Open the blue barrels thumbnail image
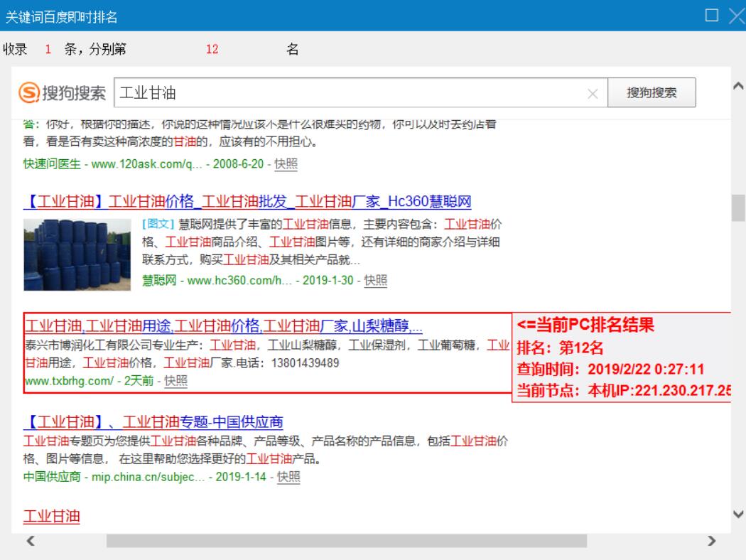This screenshot has height=560, width=746. (77, 254)
